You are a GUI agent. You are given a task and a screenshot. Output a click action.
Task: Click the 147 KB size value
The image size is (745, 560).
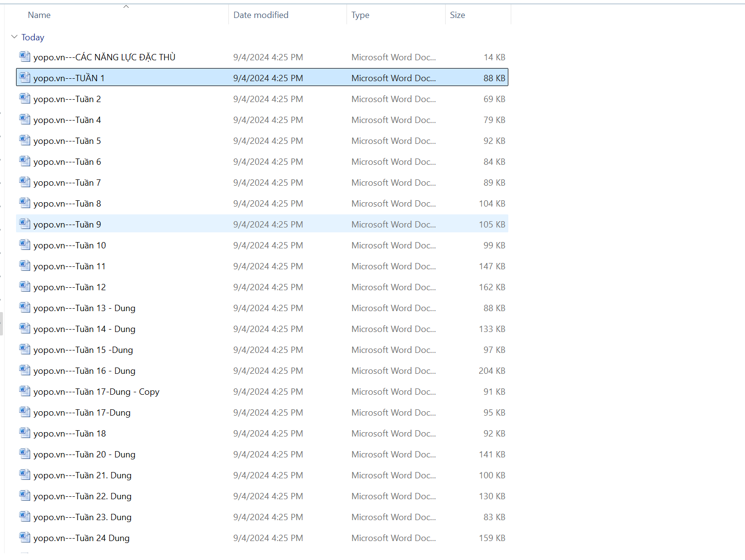pyautogui.click(x=492, y=266)
